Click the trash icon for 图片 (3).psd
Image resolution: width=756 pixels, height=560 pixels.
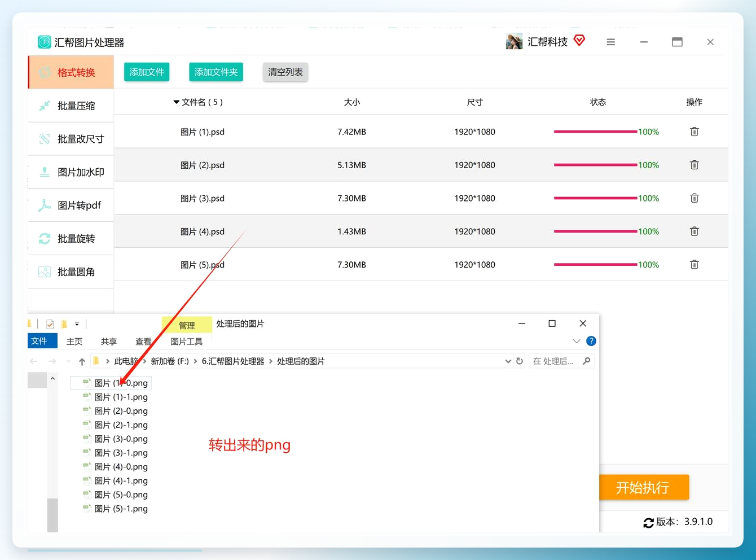[x=694, y=198]
